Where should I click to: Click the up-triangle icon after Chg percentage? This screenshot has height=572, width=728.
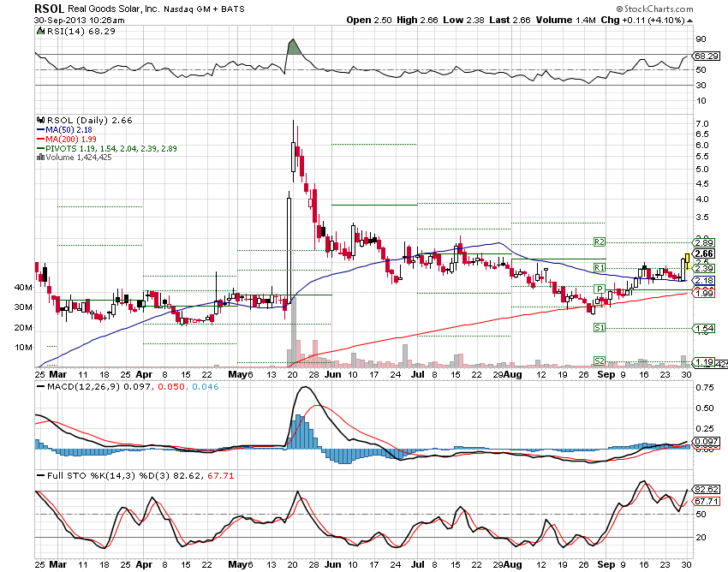(690, 21)
